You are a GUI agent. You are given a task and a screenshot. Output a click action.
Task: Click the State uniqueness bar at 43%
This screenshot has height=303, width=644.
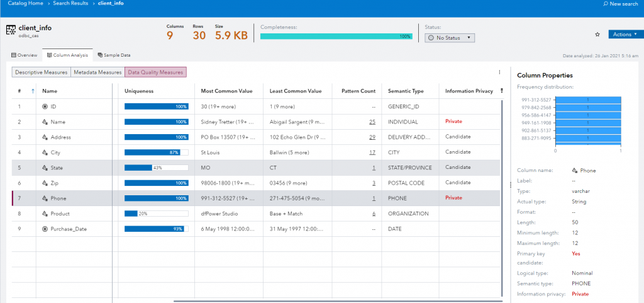tap(157, 168)
